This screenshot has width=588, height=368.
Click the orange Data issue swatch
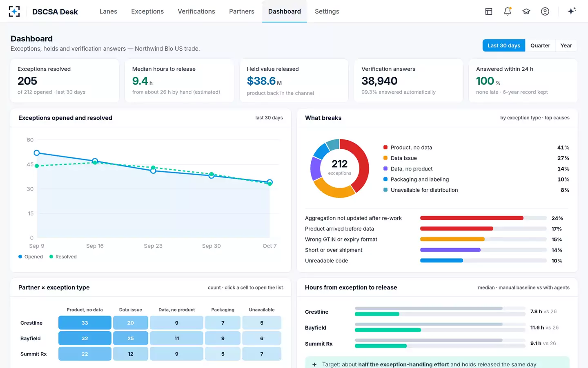click(x=385, y=158)
